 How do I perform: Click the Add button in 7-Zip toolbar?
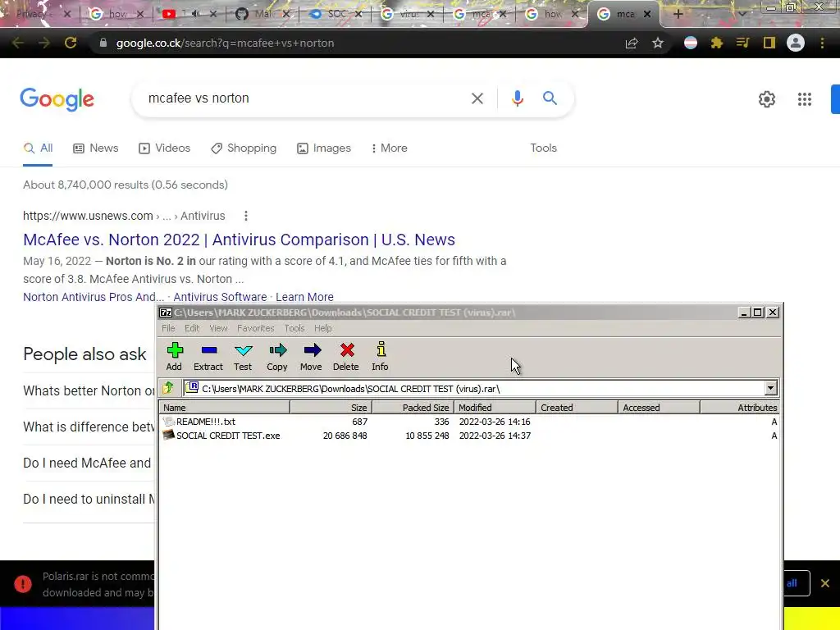pos(174,357)
